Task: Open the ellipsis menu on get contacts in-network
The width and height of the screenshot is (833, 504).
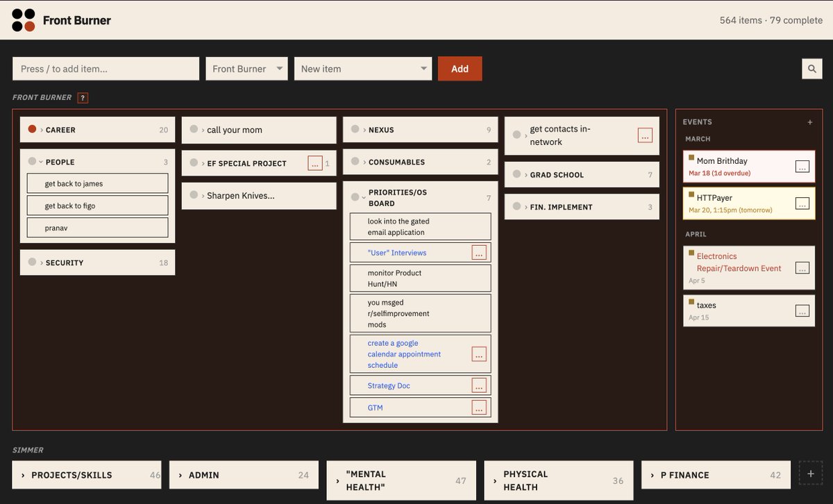Action: click(x=645, y=135)
